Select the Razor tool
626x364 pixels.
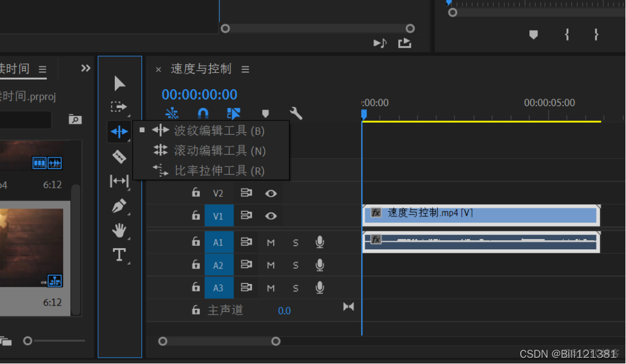point(120,157)
